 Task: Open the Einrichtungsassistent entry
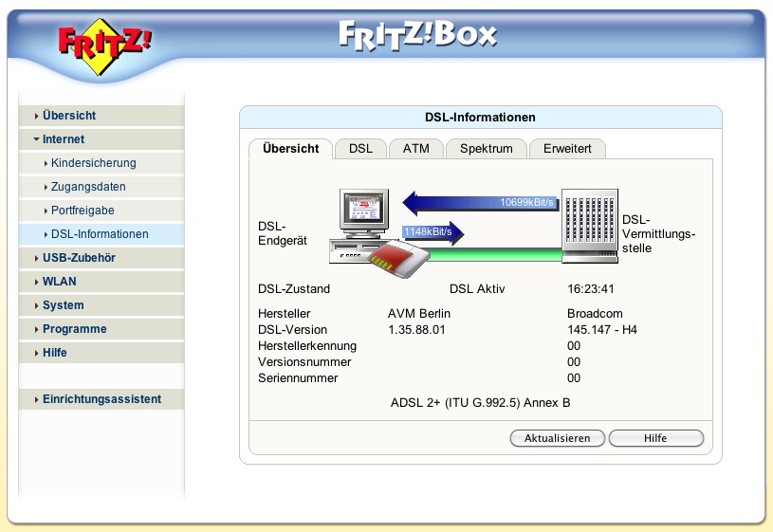[x=101, y=399]
